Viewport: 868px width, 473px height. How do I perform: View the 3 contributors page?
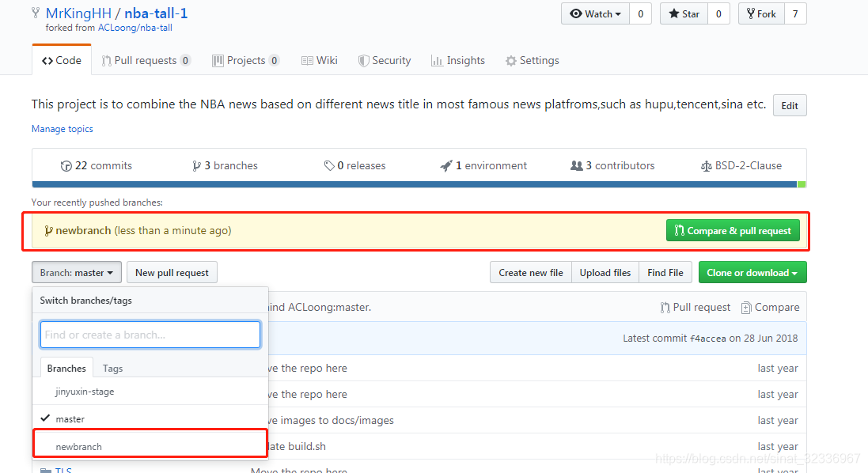(612, 165)
